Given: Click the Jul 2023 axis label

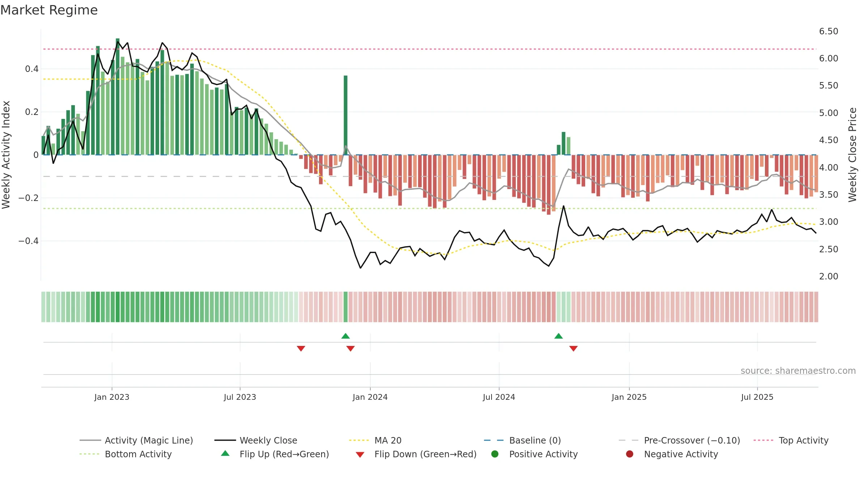Looking at the screenshot, I should click(x=240, y=397).
